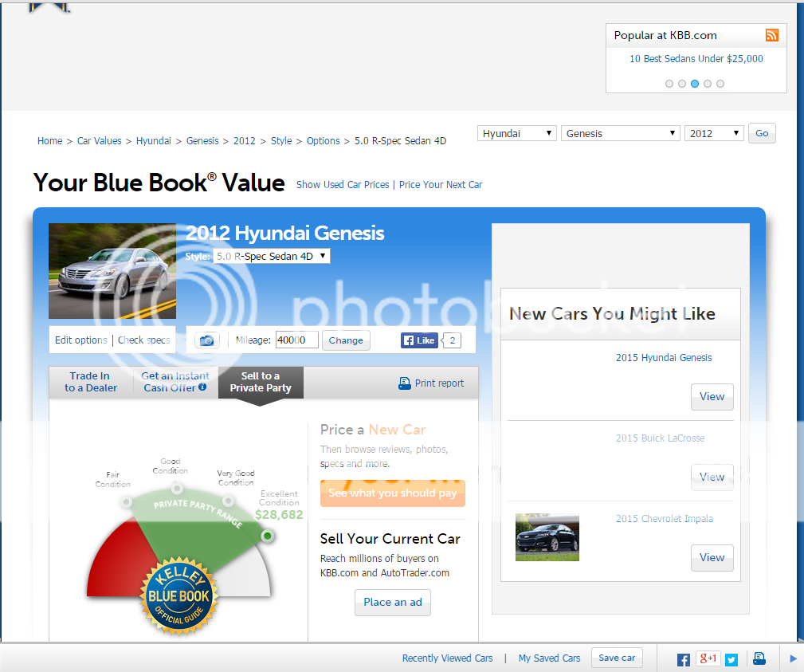The height and width of the screenshot is (672, 804).
Task: Open Car Values breadcrumb
Action: [100, 140]
